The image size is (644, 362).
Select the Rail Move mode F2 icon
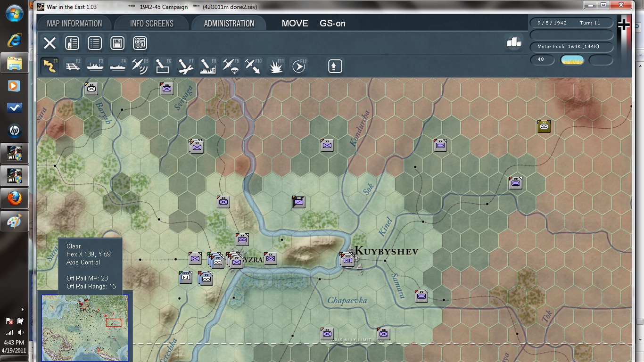72,66
